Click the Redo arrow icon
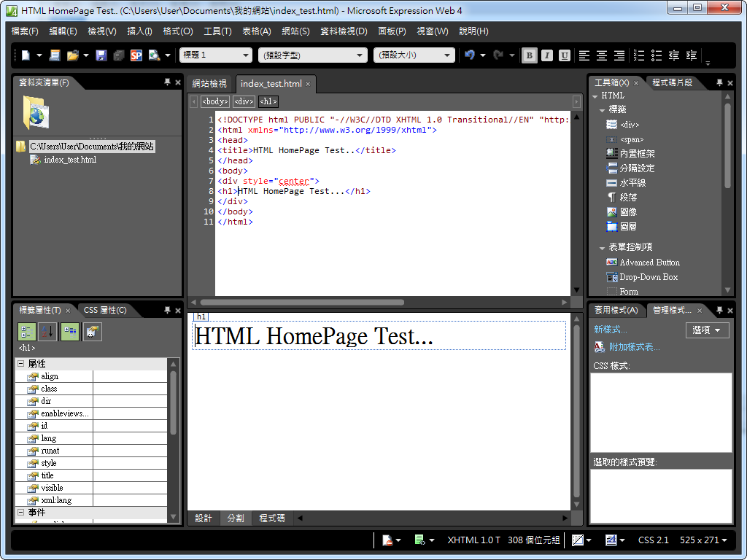747x560 pixels. pos(498,55)
